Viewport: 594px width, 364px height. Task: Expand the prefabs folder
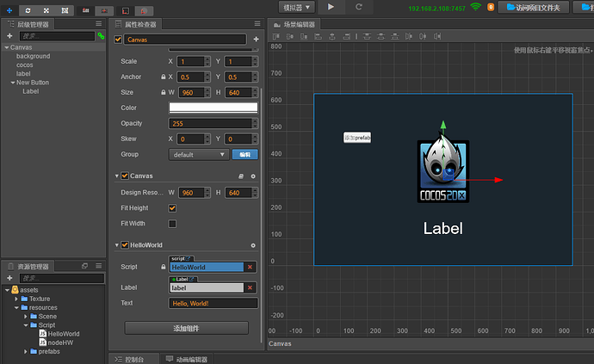coord(25,351)
